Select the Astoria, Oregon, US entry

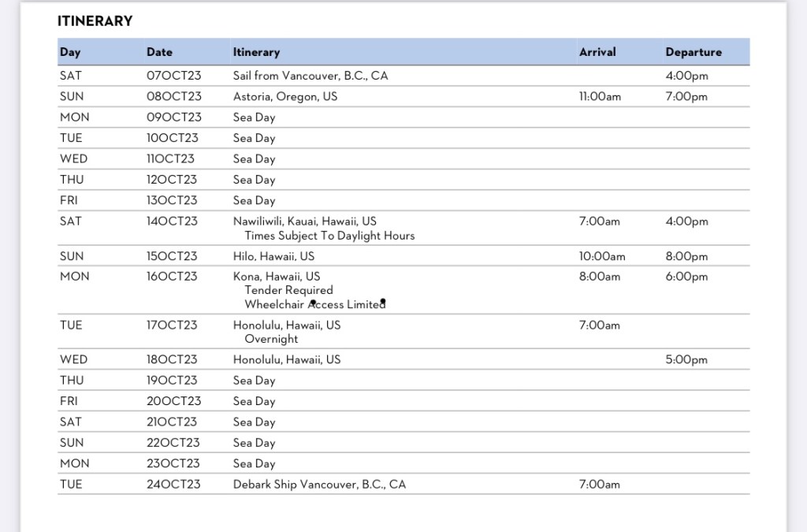285,97
